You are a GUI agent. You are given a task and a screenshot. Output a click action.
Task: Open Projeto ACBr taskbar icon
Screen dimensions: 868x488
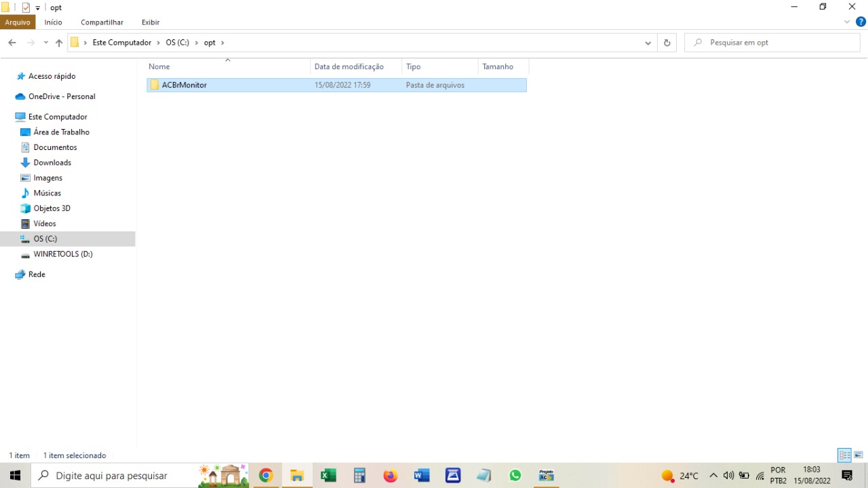pyautogui.click(x=546, y=476)
